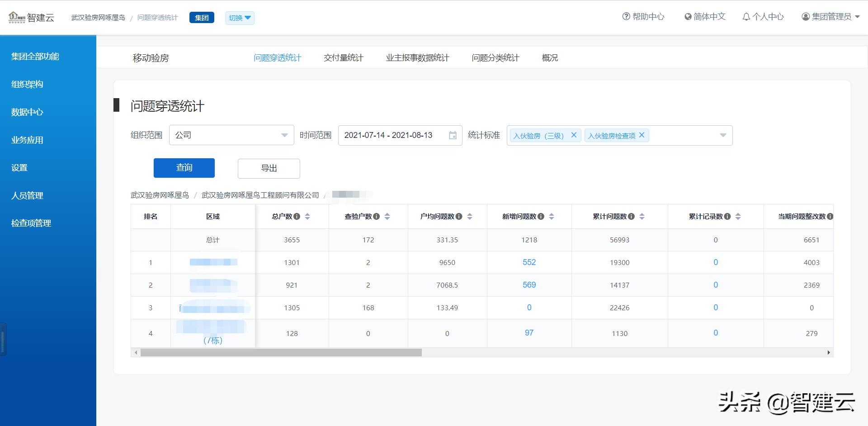The width and height of the screenshot is (868, 426).
Task: Open the 帮助中心 question mark icon
Action: tap(626, 17)
